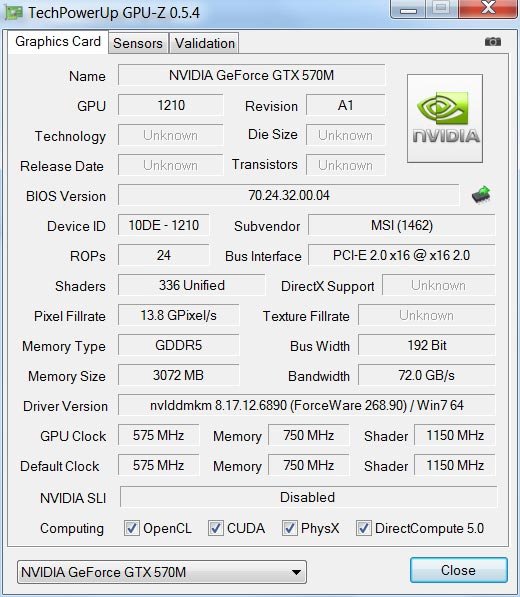Click the camera screenshot icon
Image resolution: width=520 pixels, height=597 pixels.
coord(493,42)
